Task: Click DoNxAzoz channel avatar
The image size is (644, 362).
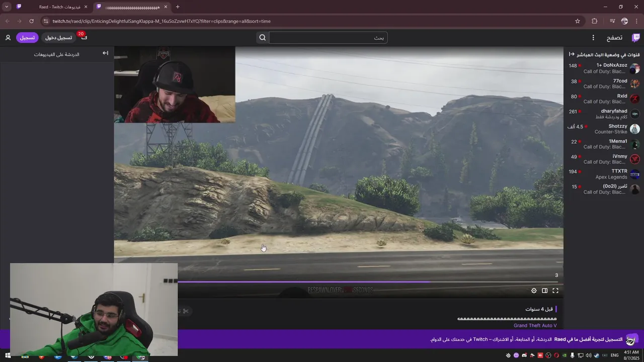Action: [x=635, y=68]
